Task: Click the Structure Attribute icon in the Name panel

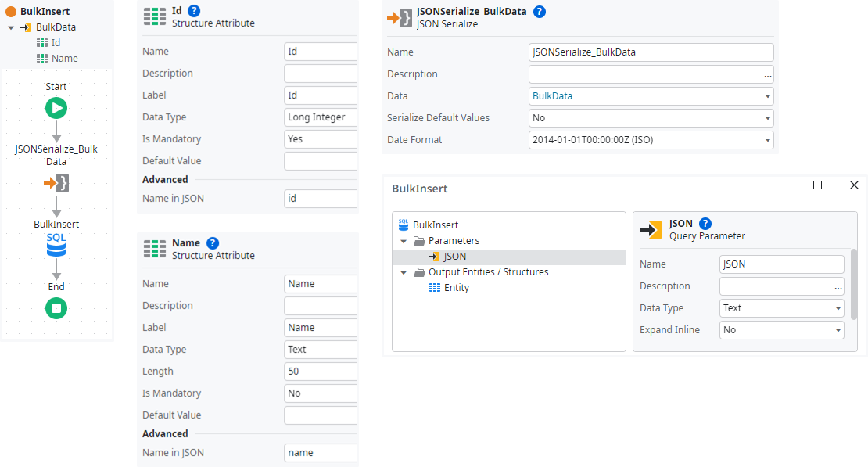Action: (x=153, y=248)
